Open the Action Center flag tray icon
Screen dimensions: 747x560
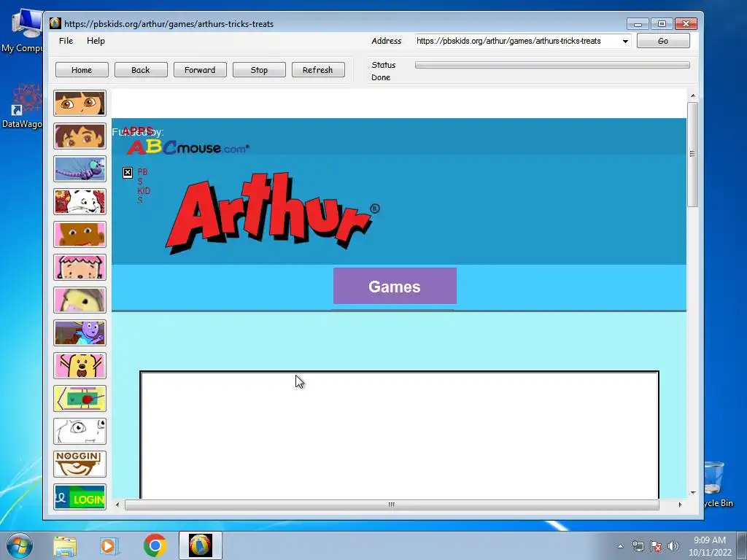pos(656,546)
